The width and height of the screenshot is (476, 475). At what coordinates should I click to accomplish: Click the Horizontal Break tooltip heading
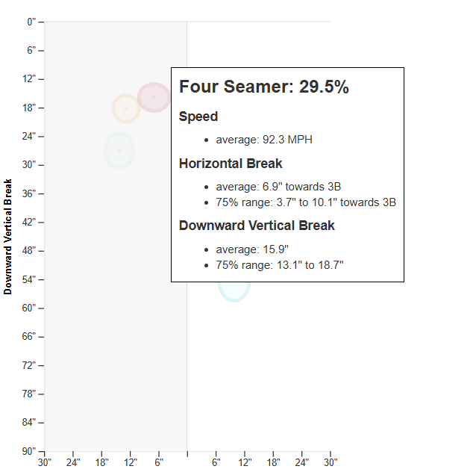231,164
